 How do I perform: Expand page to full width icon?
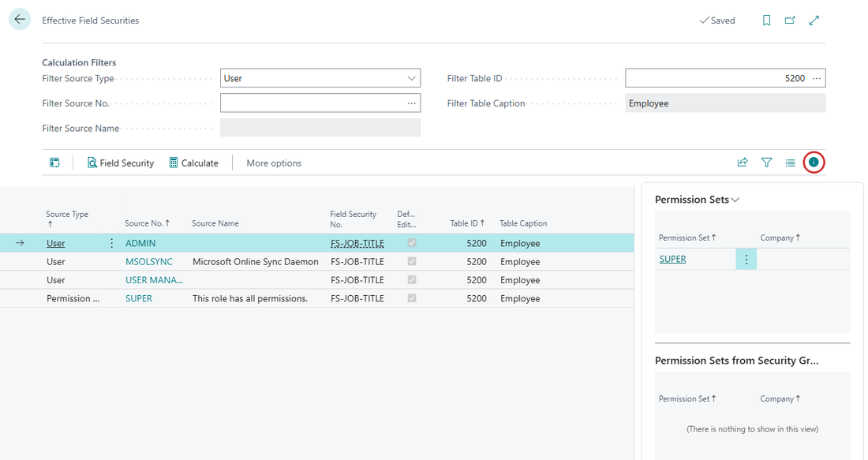tap(814, 21)
